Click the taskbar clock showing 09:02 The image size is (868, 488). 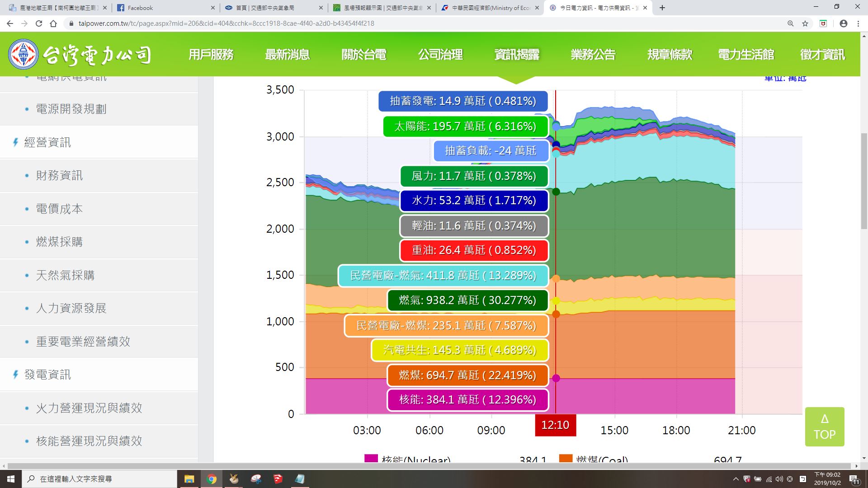(x=827, y=479)
